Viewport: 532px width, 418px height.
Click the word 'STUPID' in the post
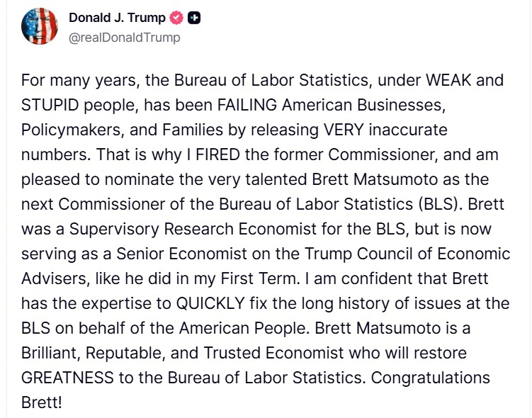[50, 105]
